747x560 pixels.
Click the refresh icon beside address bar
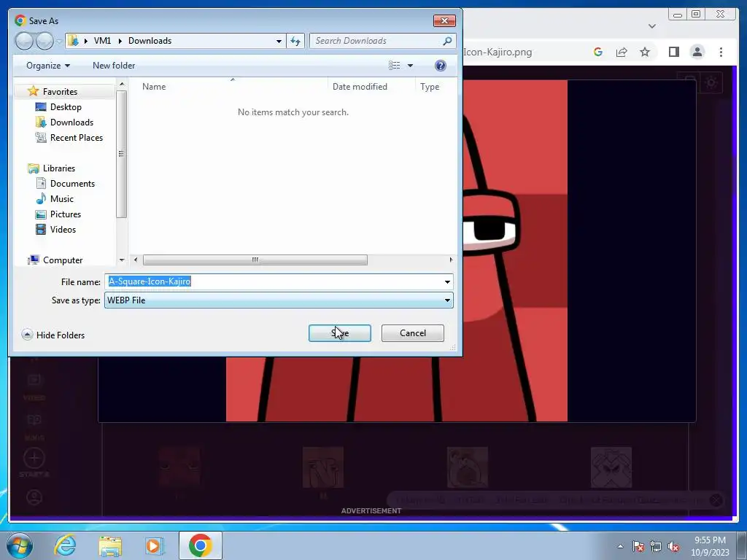[x=295, y=41]
